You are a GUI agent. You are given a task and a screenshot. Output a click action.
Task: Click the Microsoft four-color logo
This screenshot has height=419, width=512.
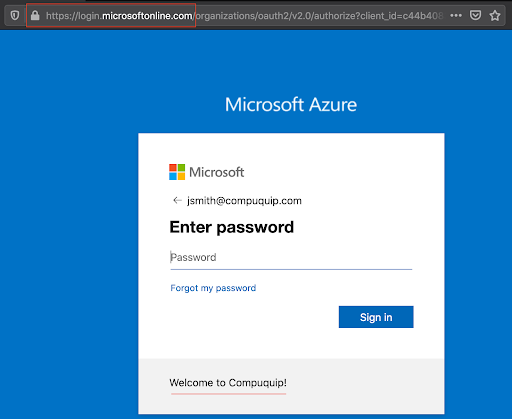[x=177, y=172]
